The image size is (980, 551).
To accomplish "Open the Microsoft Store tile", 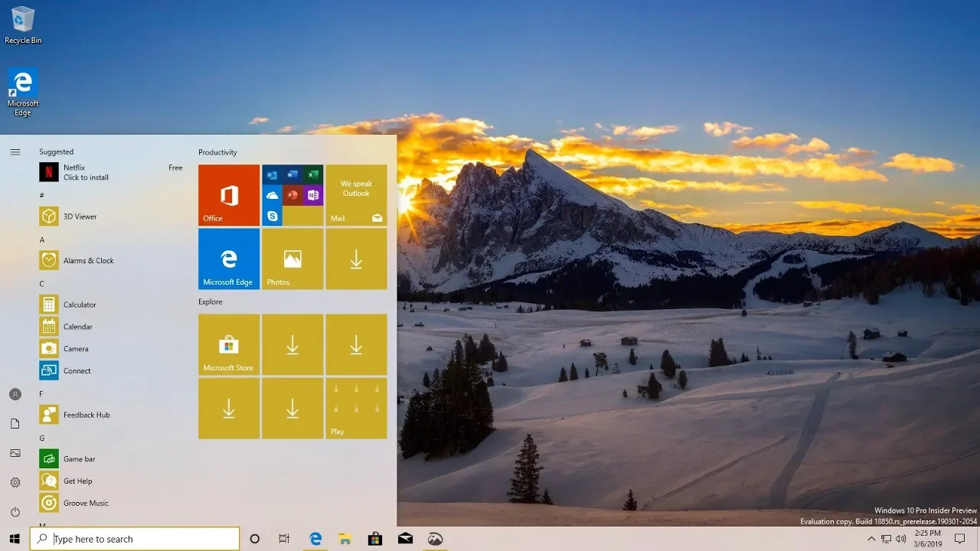I will pos(229,344).
